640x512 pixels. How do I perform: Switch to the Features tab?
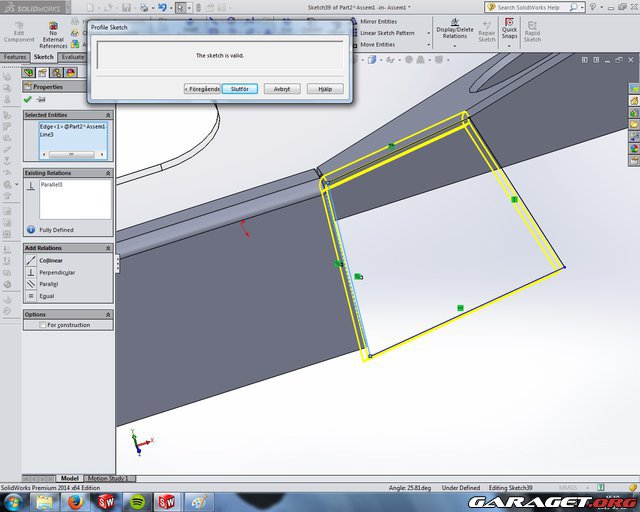[x=15, y=57]
